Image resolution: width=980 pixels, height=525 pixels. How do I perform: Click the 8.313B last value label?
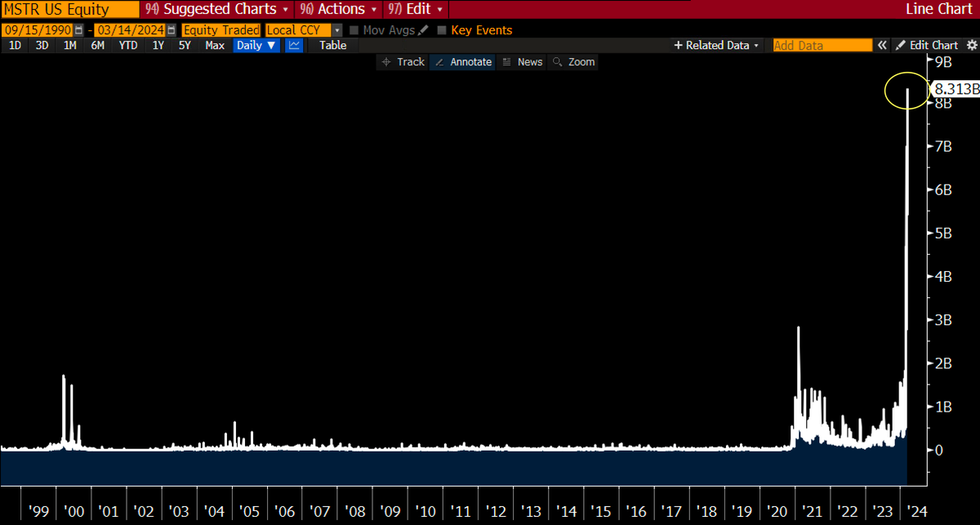click(955, 89)
